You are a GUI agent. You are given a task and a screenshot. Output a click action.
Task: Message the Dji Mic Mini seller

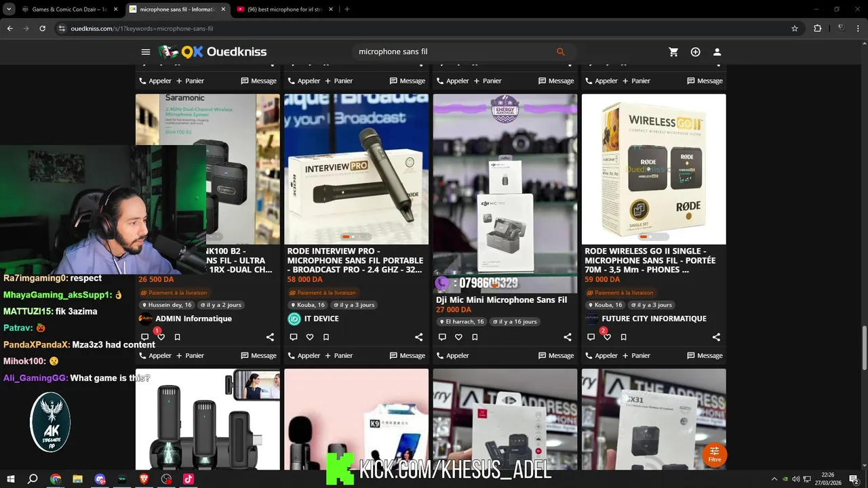(556, 355)
